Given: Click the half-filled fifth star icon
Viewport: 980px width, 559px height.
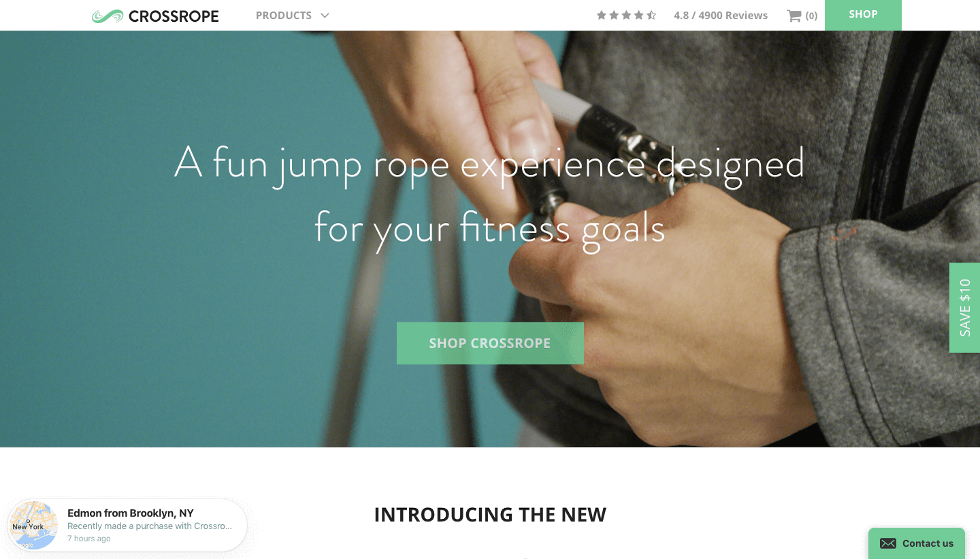Looking at the screenshot, I should coord(651,15).
